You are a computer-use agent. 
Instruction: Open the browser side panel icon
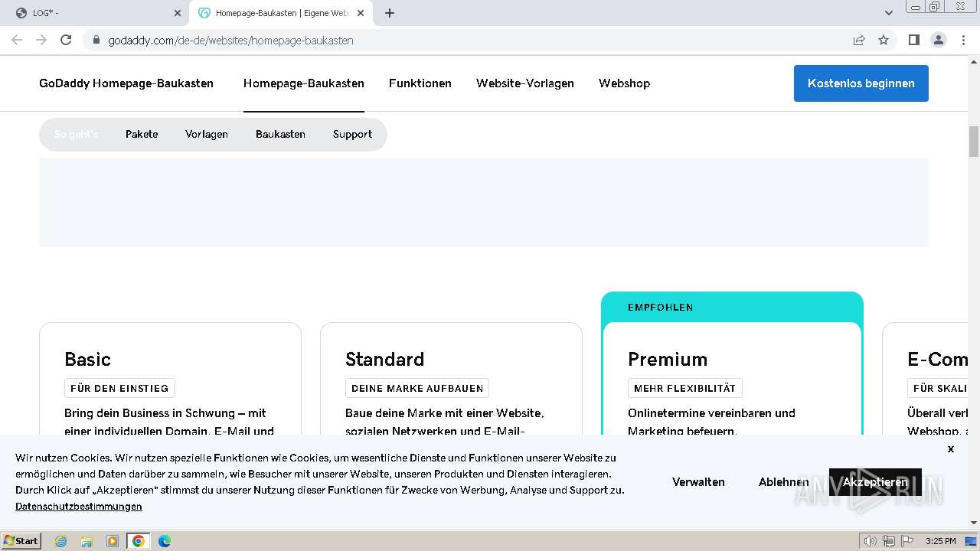(913, 40)
